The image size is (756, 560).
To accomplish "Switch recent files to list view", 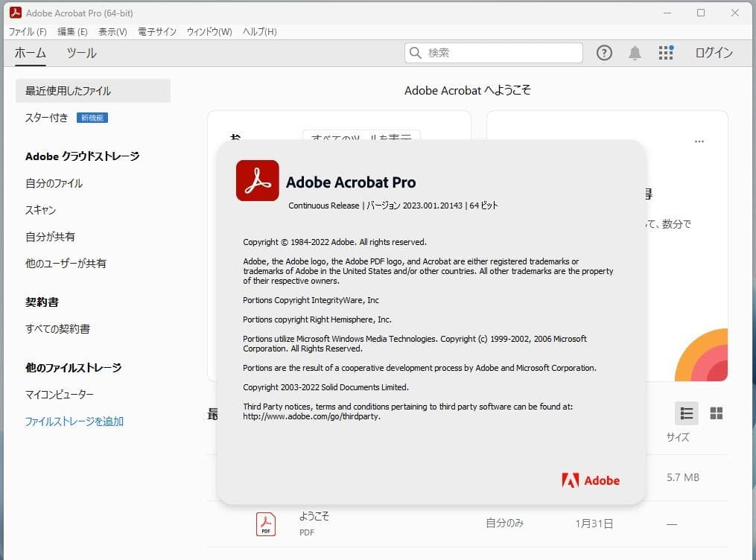I will [686, 413].
